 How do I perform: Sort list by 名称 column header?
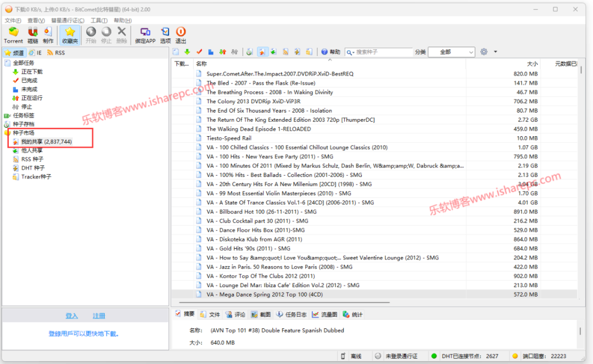tap(329, 64)
